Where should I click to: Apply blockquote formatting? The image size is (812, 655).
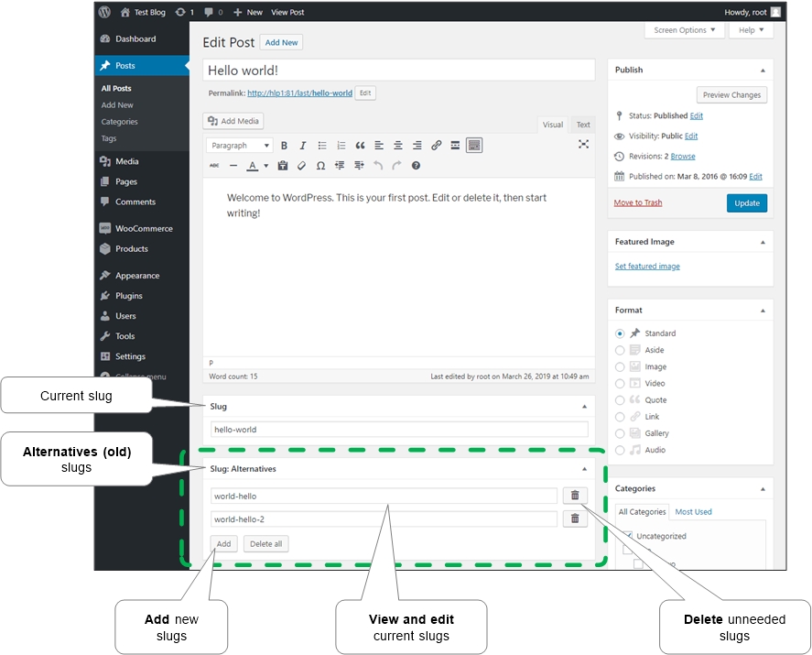(x=360, y=146)
